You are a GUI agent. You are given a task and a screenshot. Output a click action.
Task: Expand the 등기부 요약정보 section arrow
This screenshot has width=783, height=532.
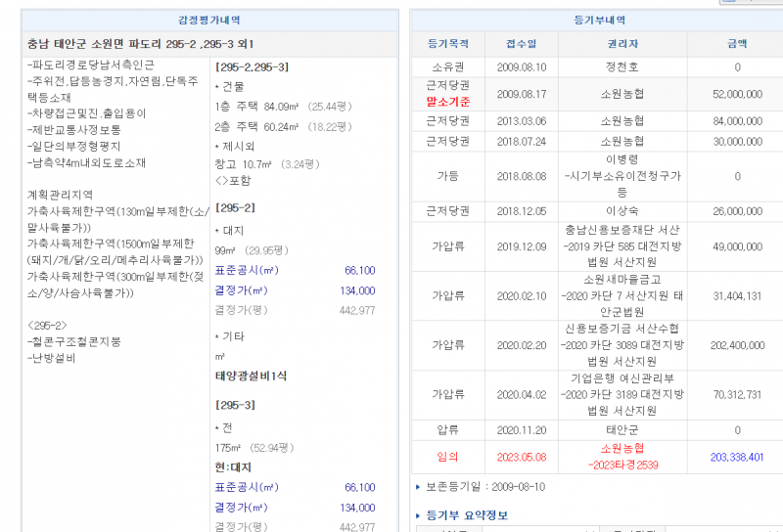[x=419, y=515]
